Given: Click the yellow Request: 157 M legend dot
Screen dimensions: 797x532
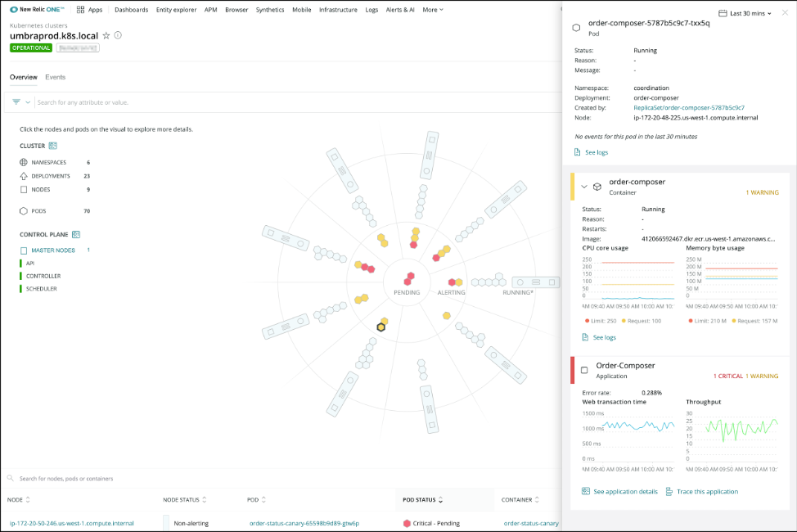Looking at the screenshot, I should (x=734, y=321).
